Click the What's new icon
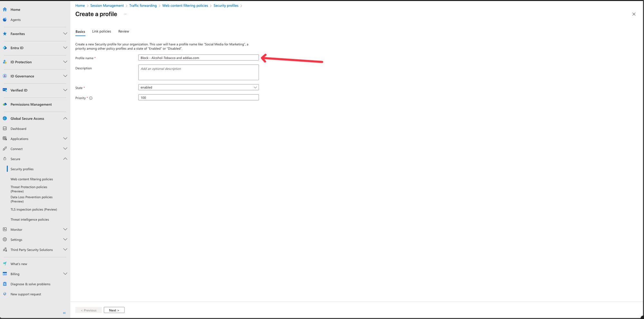 click(x=5, y=264)
